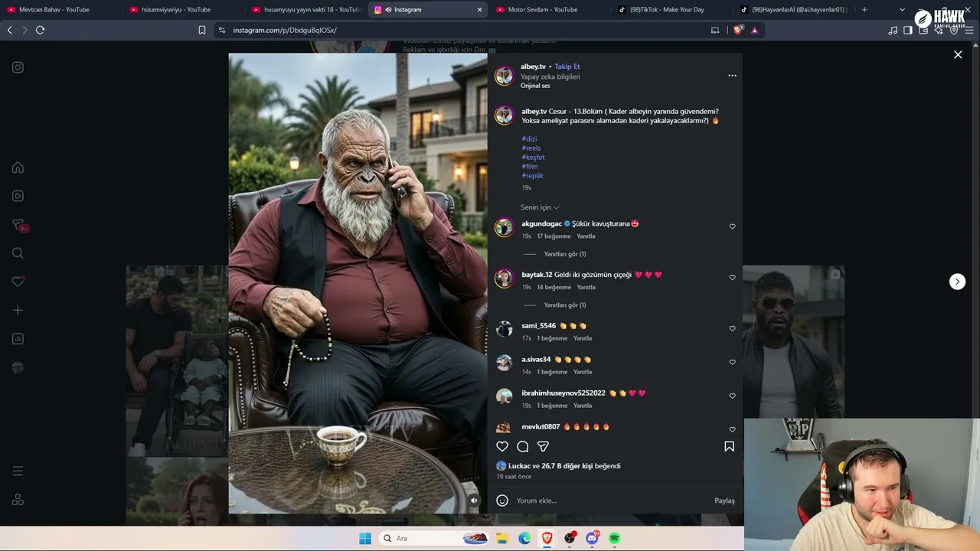Like ibrahimhuseynov5252022's comment
This screenshot has height=551, width=980.
[732, 396]
